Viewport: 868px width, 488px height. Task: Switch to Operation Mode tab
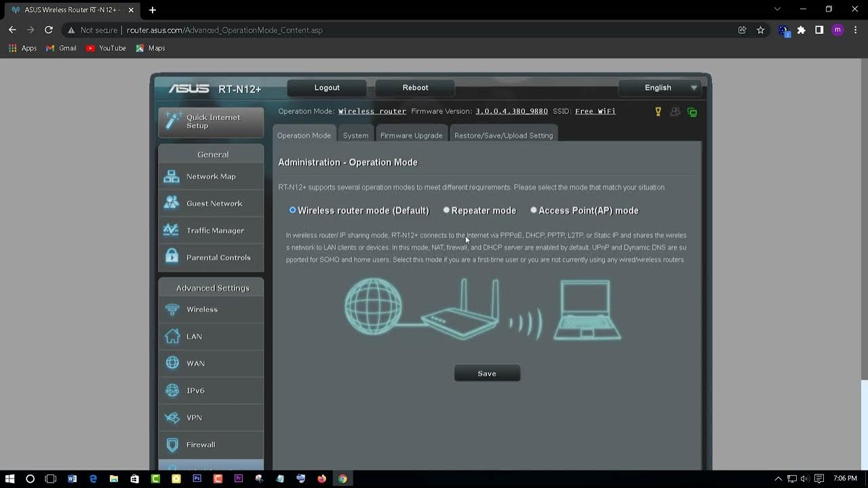(304, 135)
